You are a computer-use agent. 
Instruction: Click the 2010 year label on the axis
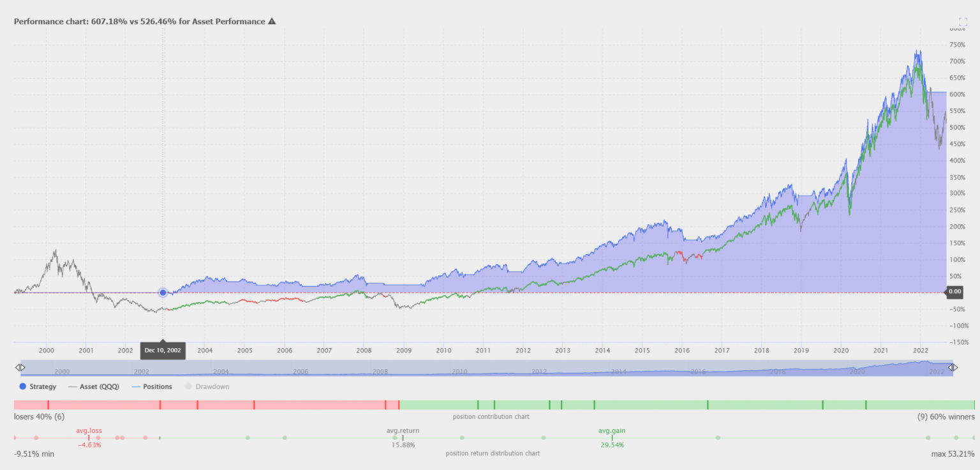(443, 351)
